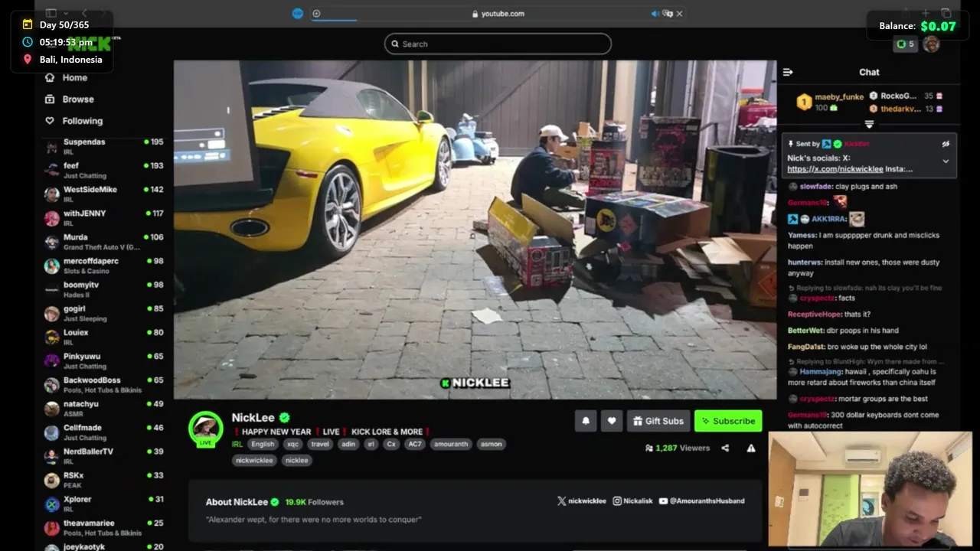The image size is (980, 551).
Task: Expand the gift leaderboard arrow
Action: (x=869, y=124)
